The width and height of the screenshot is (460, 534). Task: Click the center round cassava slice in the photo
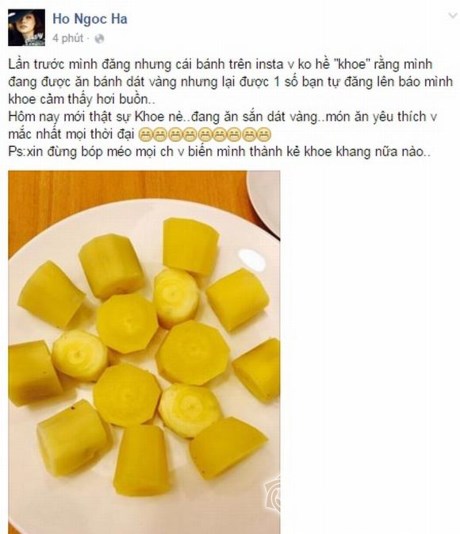click(193, 353)
